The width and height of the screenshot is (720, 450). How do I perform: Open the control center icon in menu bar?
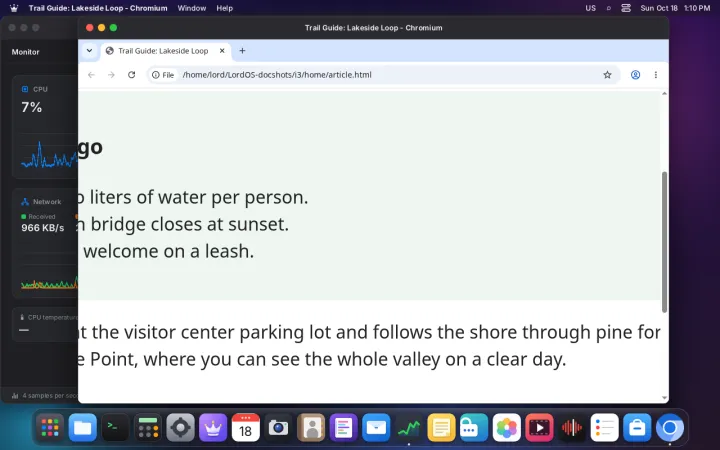coord(626,8)
